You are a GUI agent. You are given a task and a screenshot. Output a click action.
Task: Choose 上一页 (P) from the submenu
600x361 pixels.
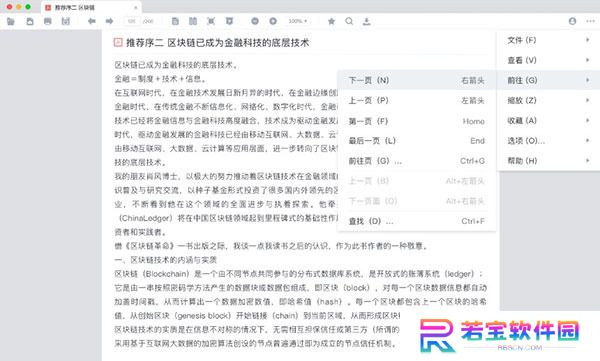pos(417,100)
